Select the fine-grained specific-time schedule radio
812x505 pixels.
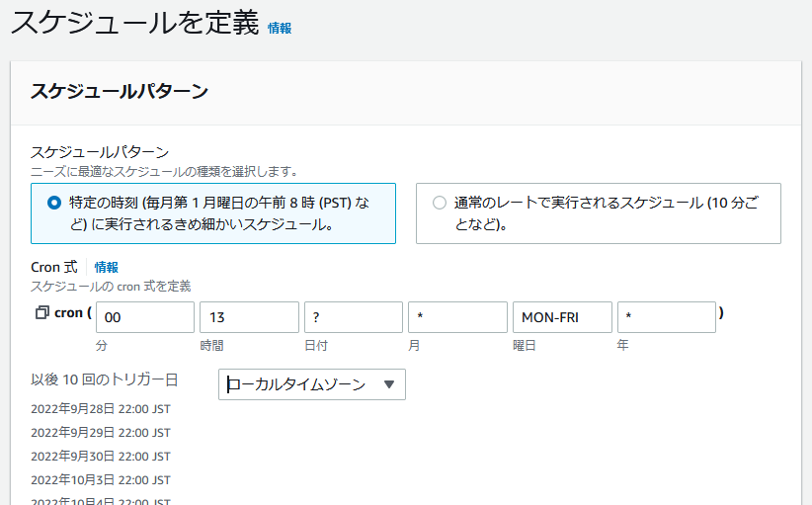[54, 203]
